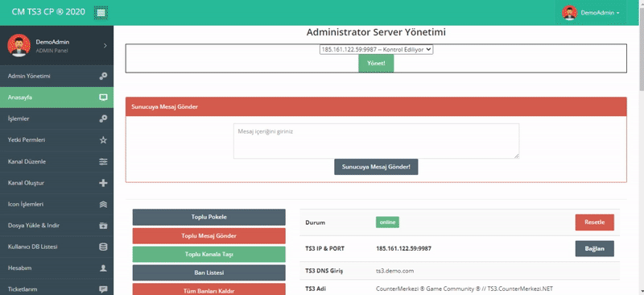Click the TS3 DNS Giriş label
Viewport: 644px width, 295px height.
324,271
